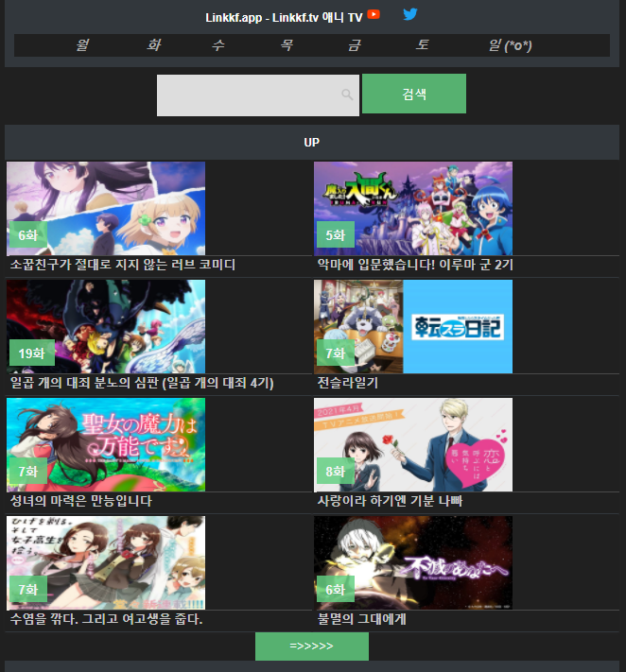Open the Twitter bird icon
Viewport: 626px width, 672px height.
[409, 14]
